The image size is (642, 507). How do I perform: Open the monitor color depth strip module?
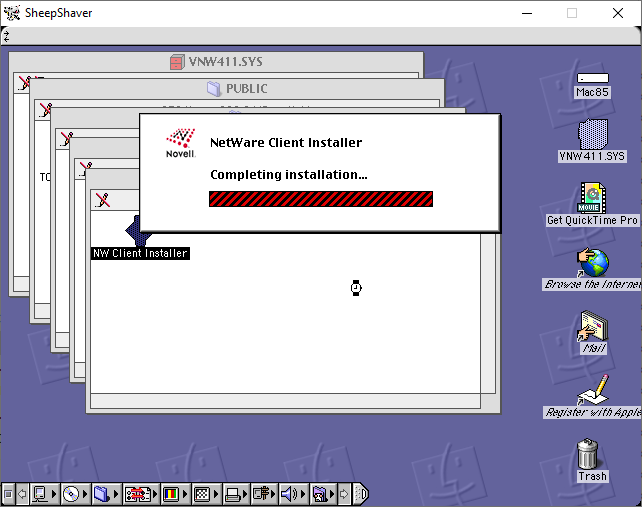[x=174, y=494]
